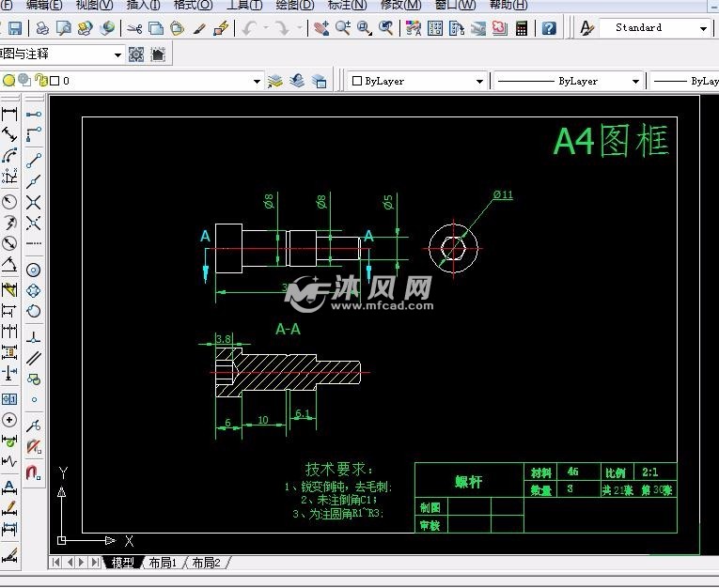This screenshot has height=588, width=719.
Task: Click the Redo arrow
Action: coord(282,28)
